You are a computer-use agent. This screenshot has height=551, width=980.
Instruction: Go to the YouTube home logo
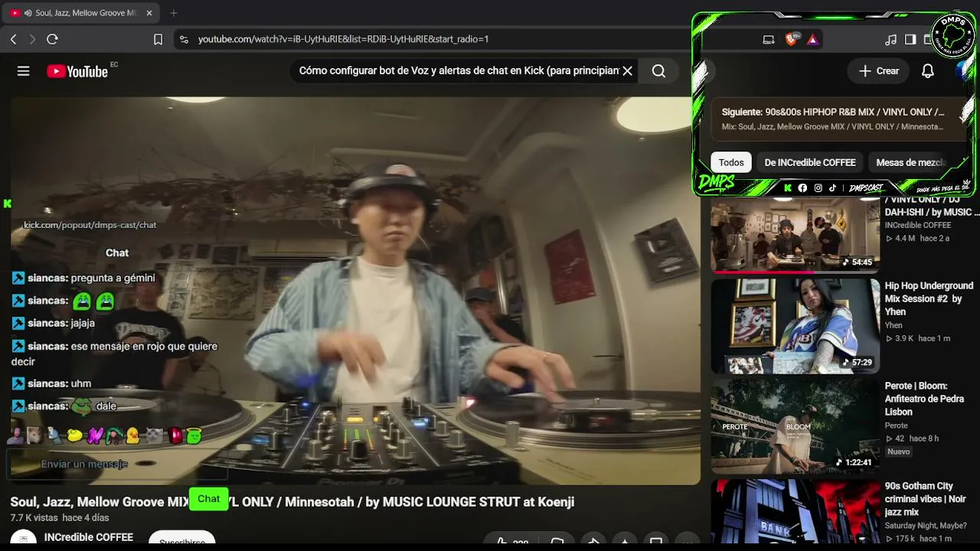[x=77, y=71]
